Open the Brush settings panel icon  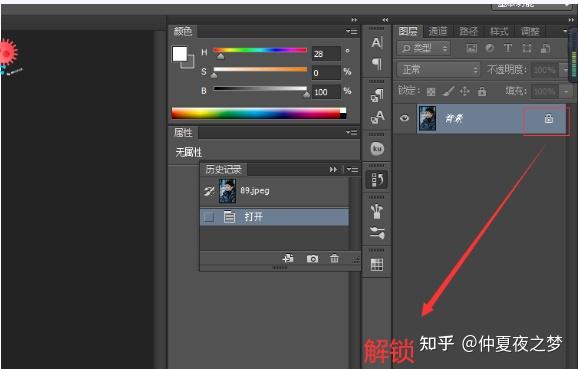point(377,233)
